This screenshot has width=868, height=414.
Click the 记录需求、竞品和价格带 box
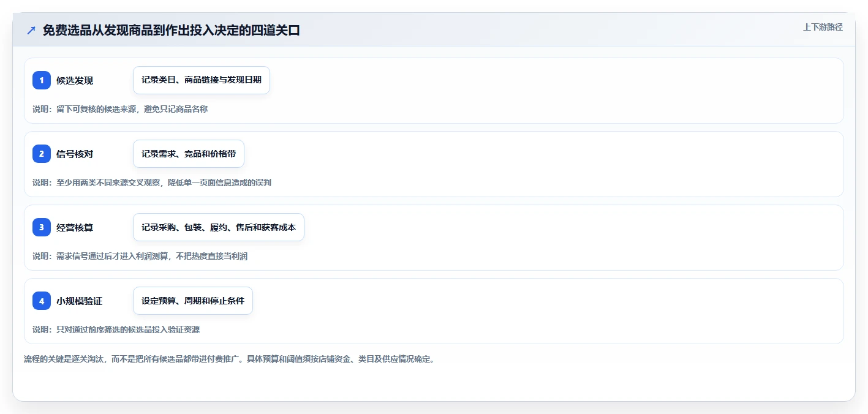coord(189,154)
